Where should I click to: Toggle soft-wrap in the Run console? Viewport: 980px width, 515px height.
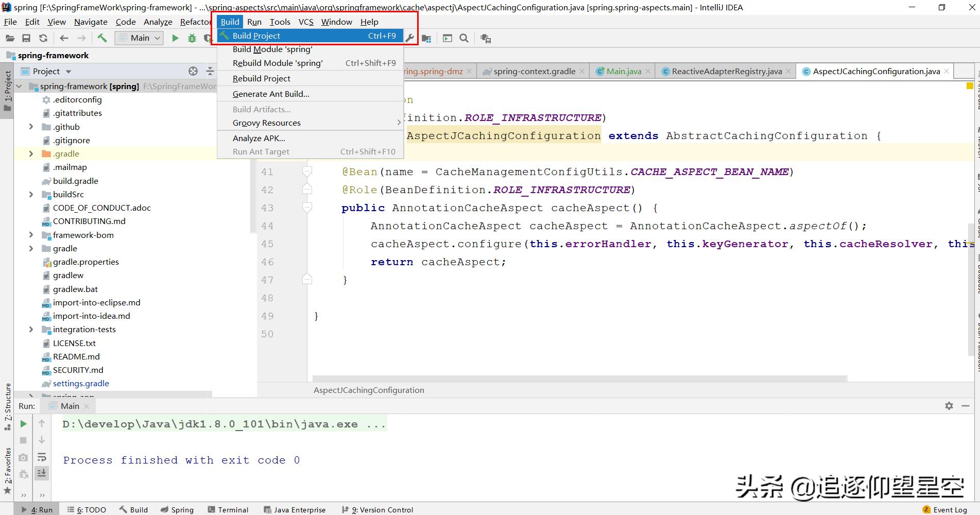42,457
